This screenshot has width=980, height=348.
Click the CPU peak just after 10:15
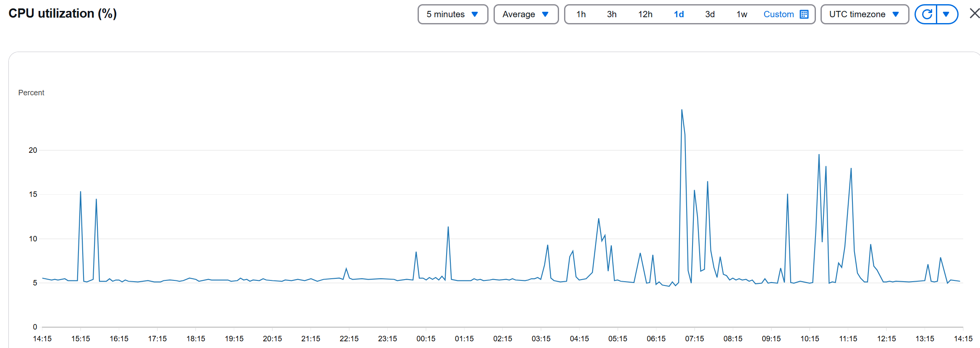point(819,154)
